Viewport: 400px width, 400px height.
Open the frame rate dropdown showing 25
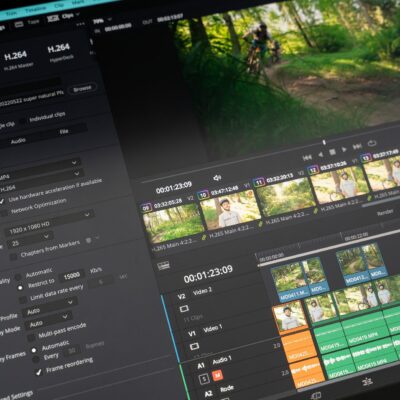tap(30, 240)
